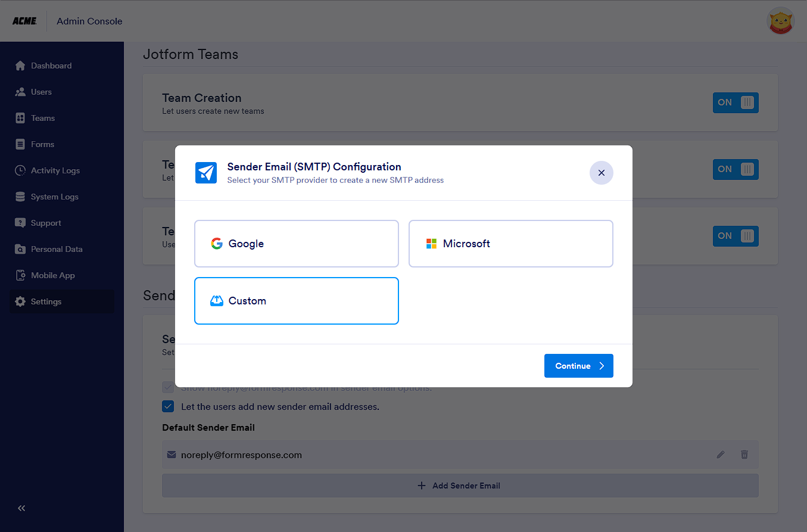The height and width of the screenshot is (532, 807).
Task: Toggle off the Team Creation switch
Action: tap(736, 102)
